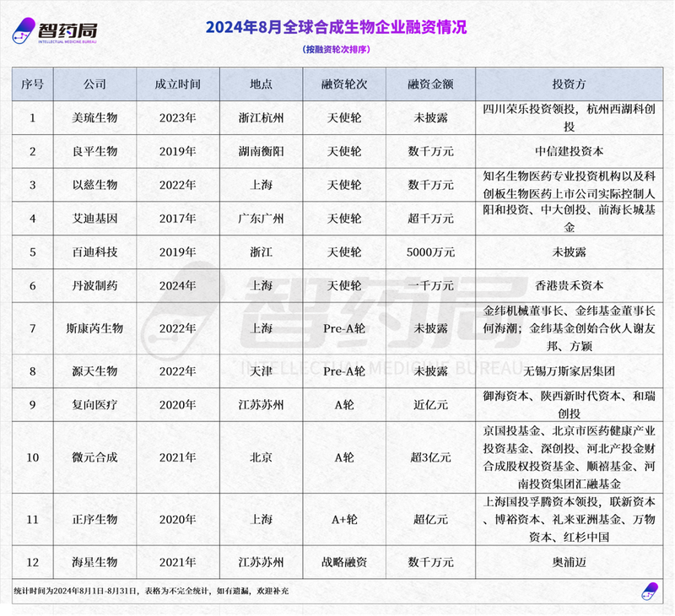Click the circular logo icon bottom right
This screenshot has width=675, height=616.
pyautogui.click(x=650, y=592)
